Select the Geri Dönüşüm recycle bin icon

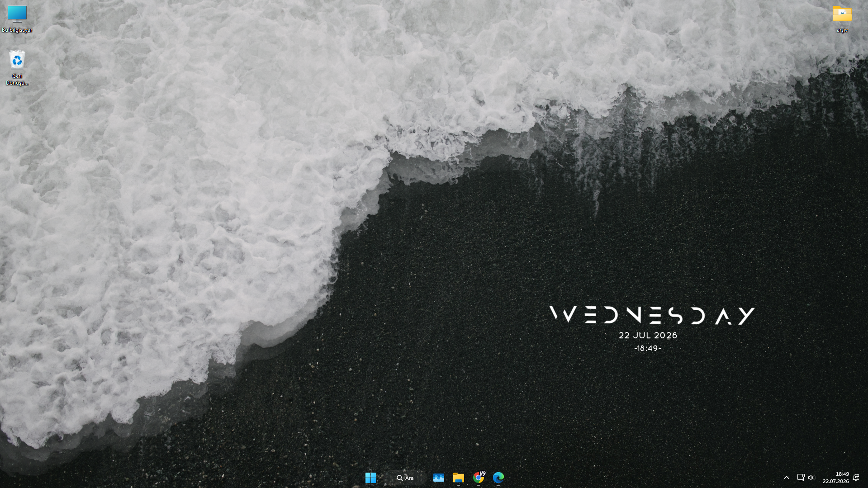click(17, 68)
